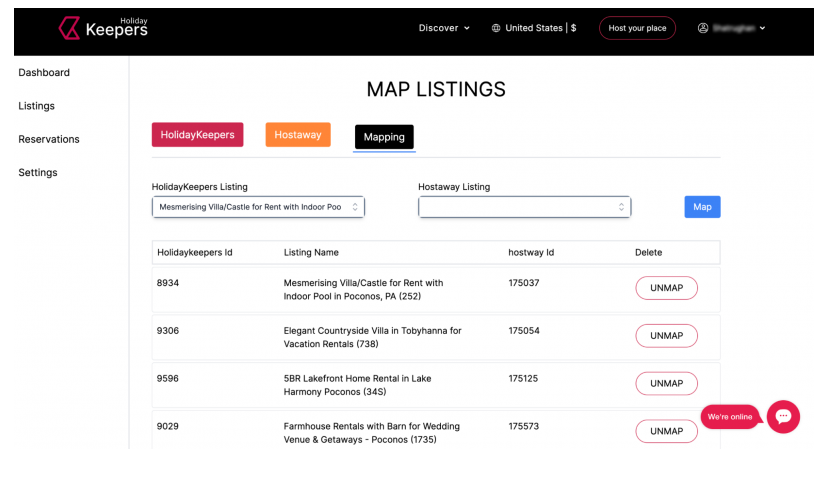Go to Dashboard in sidebar
This screenshot has width=829, height=482.
tap(44, 72)
